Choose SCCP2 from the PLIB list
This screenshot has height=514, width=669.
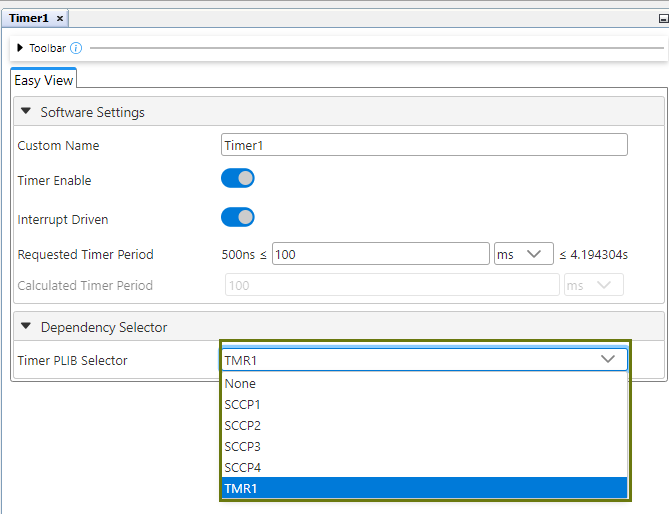click(424, 425)
